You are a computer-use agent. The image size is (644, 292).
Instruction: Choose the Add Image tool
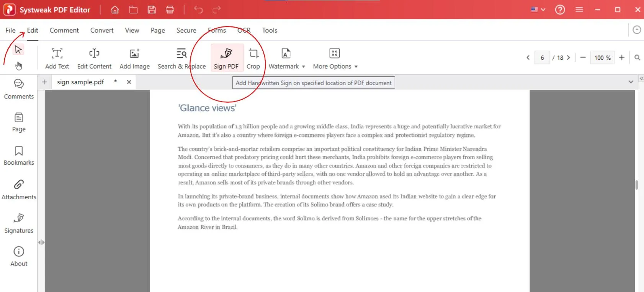[134, 58]
